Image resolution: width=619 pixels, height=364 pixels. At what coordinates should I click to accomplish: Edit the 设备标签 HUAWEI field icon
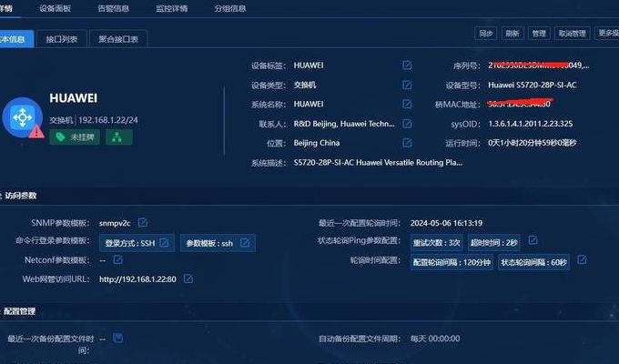(x=407, y=66)
